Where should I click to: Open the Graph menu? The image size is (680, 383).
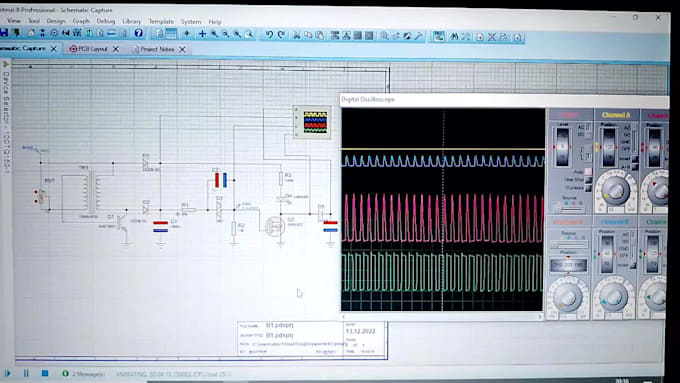click(x=81, y=21)
